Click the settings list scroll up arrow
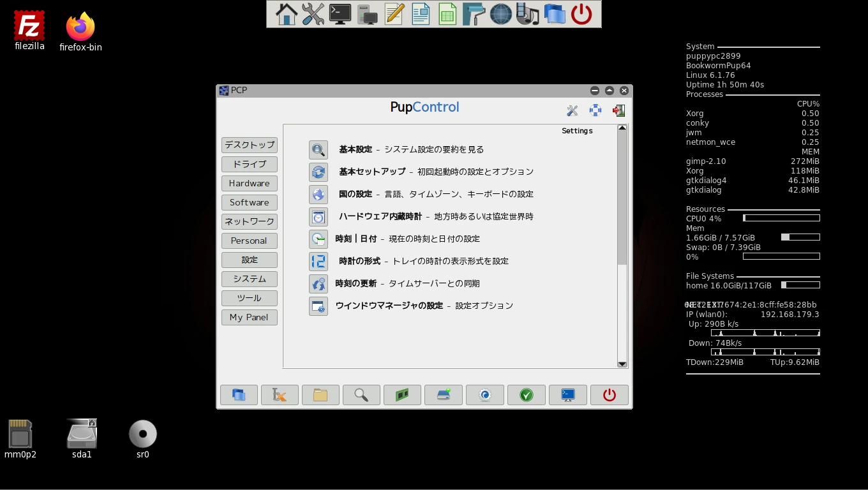 [622, 128]
